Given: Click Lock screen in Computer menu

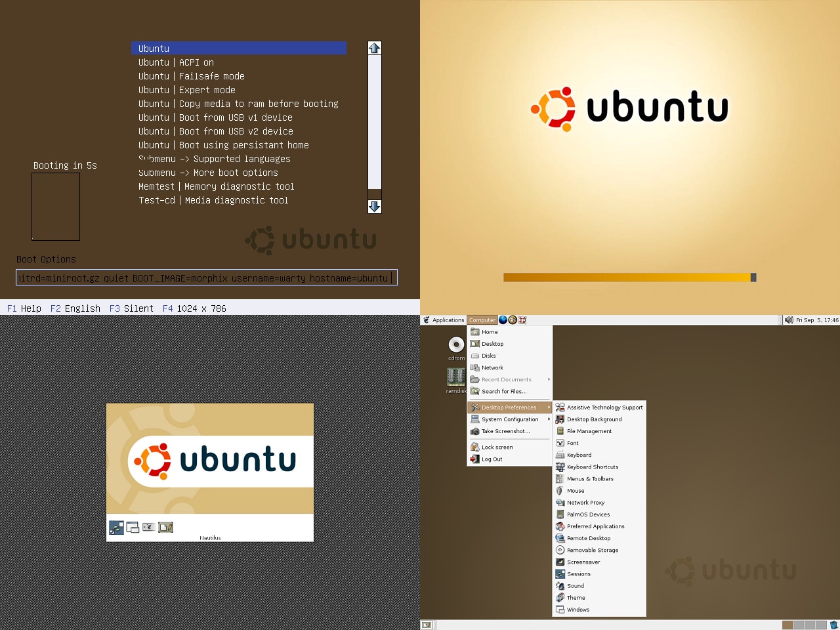Looking at the screenshot, I should click(x=497, y=448).
